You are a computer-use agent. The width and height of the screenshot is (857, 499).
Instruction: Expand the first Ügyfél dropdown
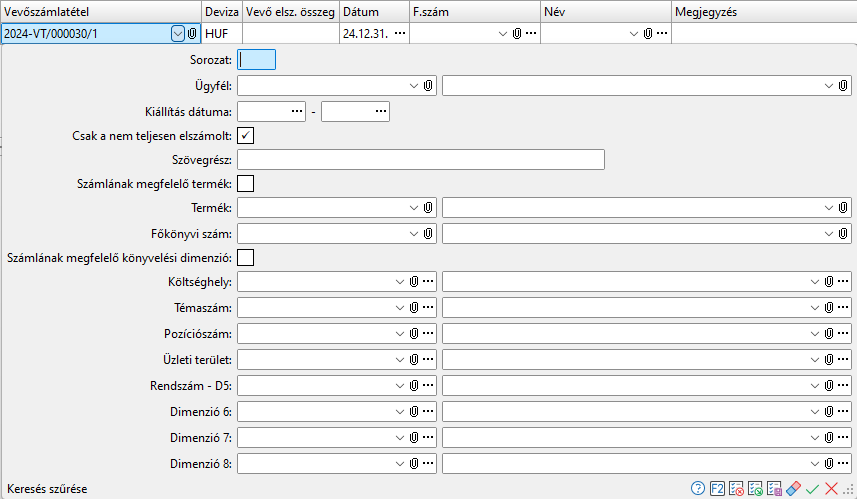pyautogui.click(x=414, y=86)
